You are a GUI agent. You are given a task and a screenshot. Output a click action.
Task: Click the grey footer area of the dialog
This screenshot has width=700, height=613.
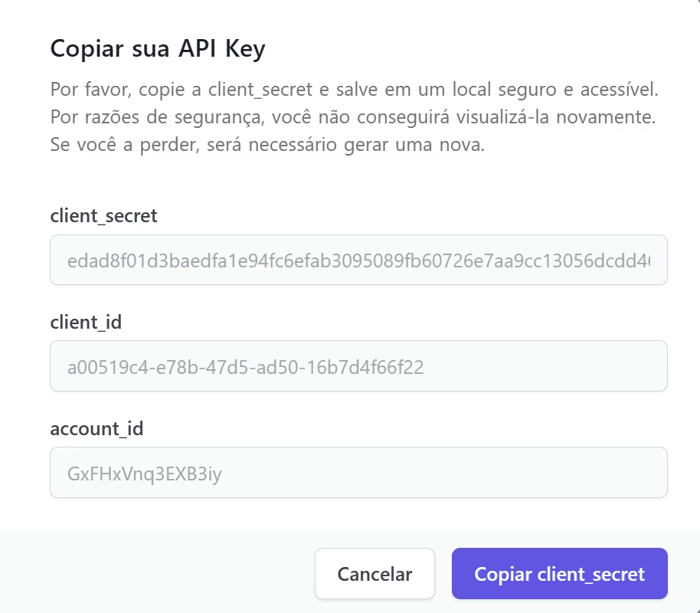[153, 571]
